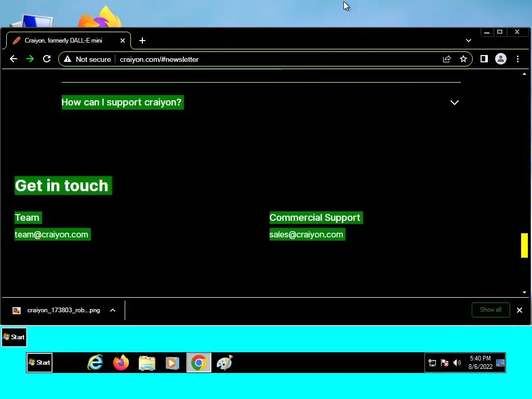This screenshot has height=399, width=532.
Task: Launch Internet Explorer from the taskbar
Action: (96, 363)
